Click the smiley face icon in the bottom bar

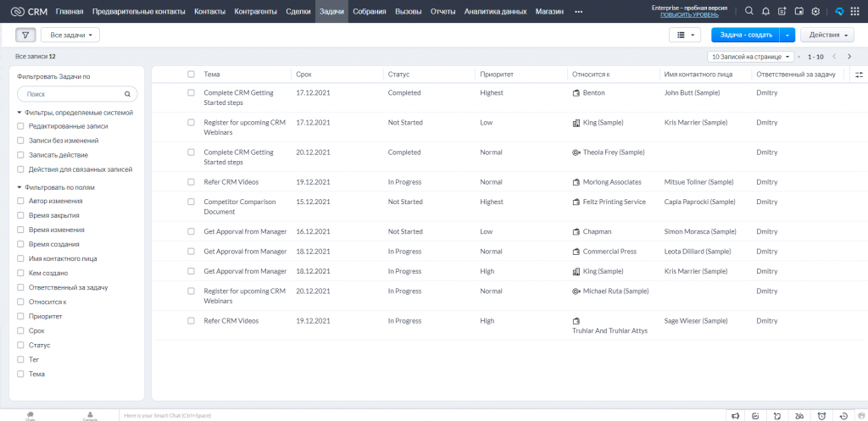pyautogui.click(x=757, y=415)
